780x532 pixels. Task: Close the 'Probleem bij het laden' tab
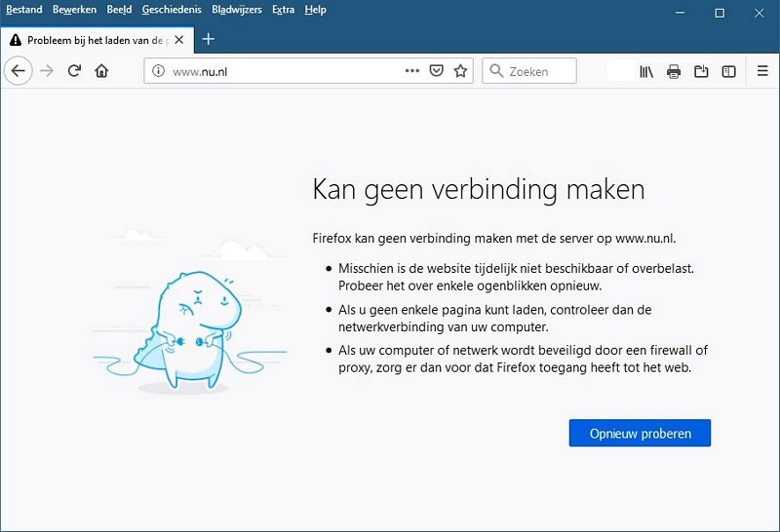pyautogui.click(x=179, y=40)
